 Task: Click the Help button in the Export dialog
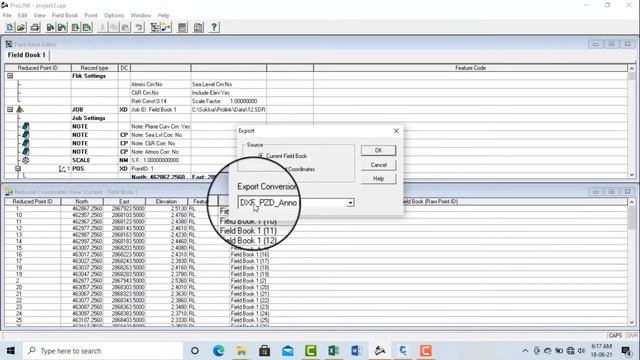[378, 179]
